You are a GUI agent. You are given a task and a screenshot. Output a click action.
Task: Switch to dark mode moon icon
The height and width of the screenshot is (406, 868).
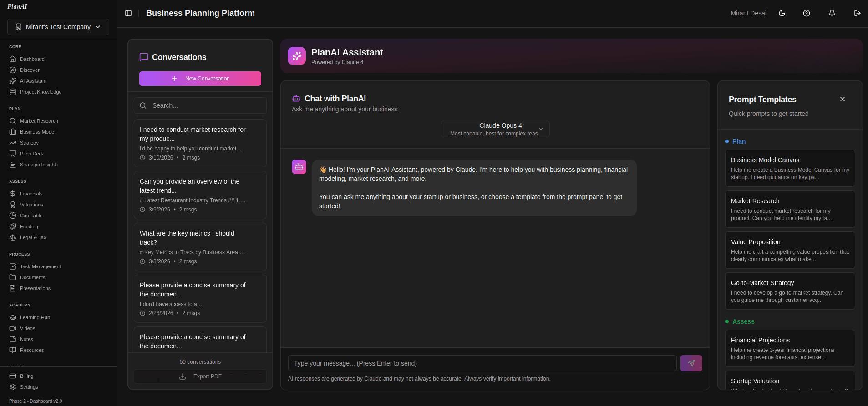coord(782,13)
